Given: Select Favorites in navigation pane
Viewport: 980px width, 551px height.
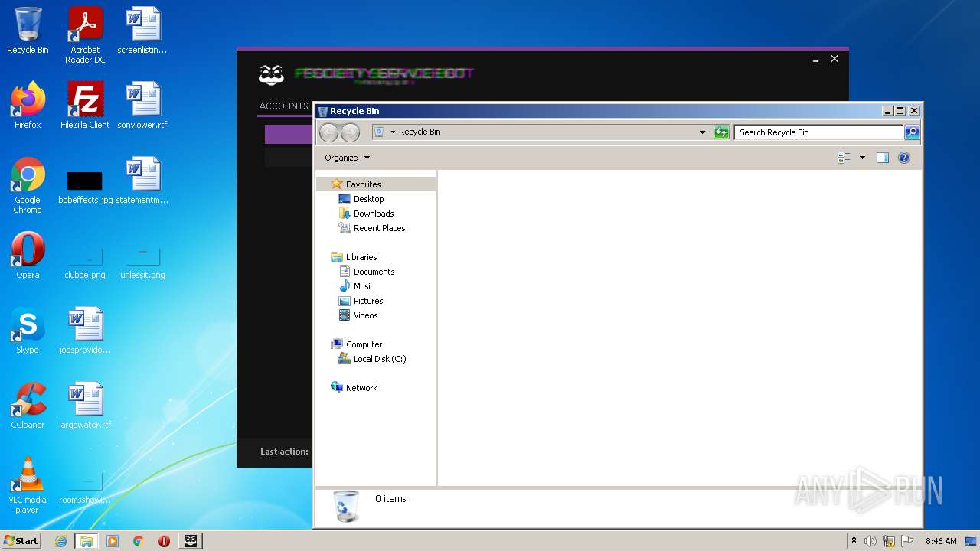Looking at the screenshot, I should [x=363, y=184].
